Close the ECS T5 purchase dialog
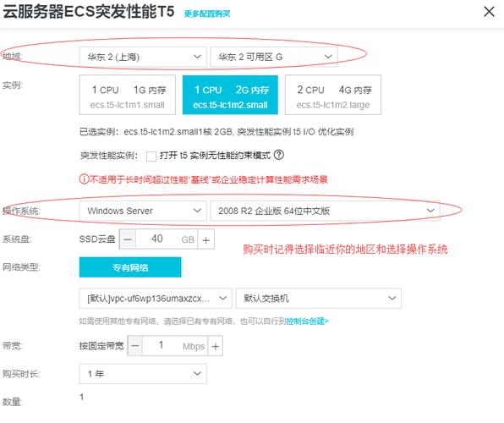 (489, 12)
